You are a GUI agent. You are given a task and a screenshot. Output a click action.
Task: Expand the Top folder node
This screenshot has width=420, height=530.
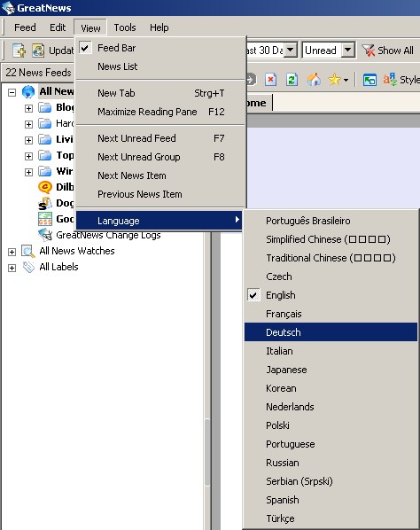pyautogui.click(x=28, y=156)
